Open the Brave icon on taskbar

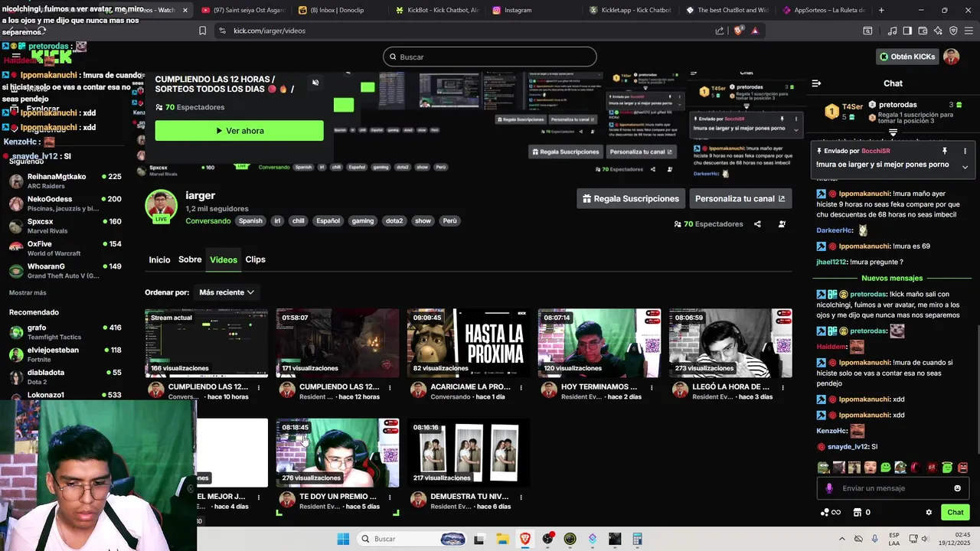[x=525, y=539]
